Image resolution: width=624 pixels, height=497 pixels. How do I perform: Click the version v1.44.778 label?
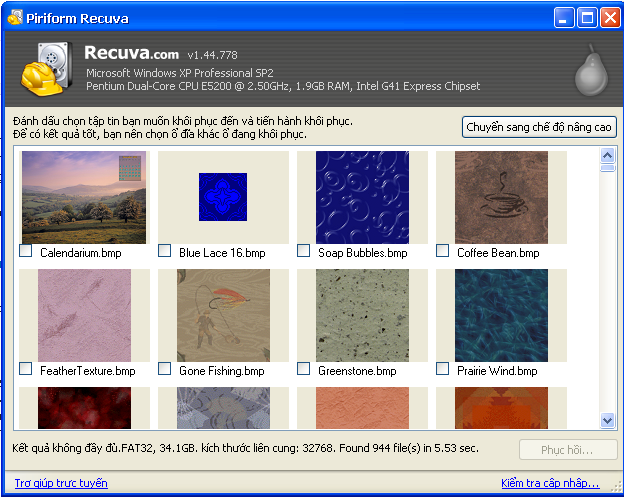[x=213, y=55]
